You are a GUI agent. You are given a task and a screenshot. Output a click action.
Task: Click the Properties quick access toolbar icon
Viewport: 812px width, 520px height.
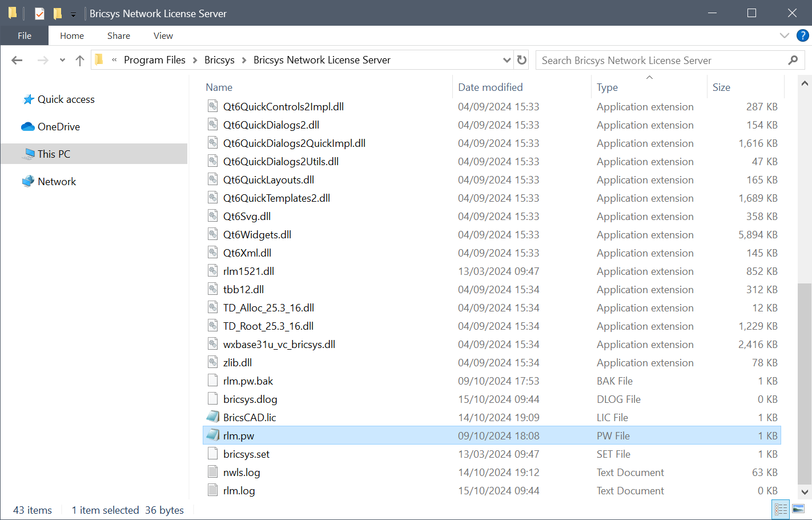(x=39, y=13)
